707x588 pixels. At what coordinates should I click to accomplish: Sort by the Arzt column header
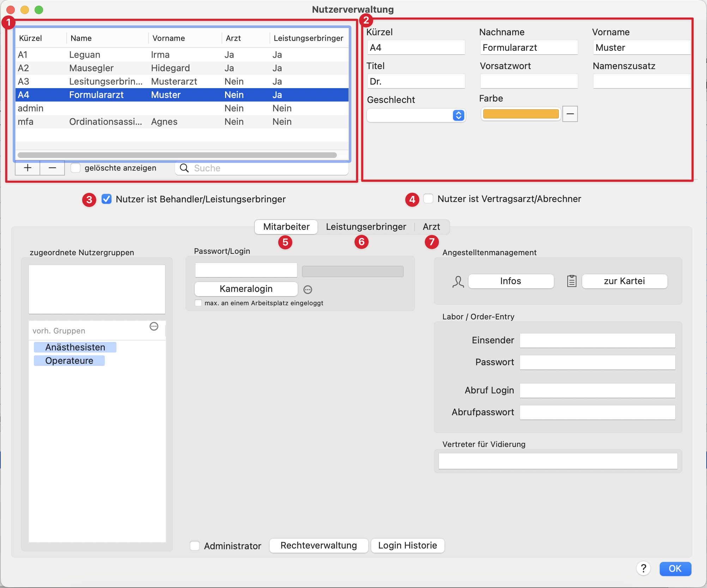(246, 38)
